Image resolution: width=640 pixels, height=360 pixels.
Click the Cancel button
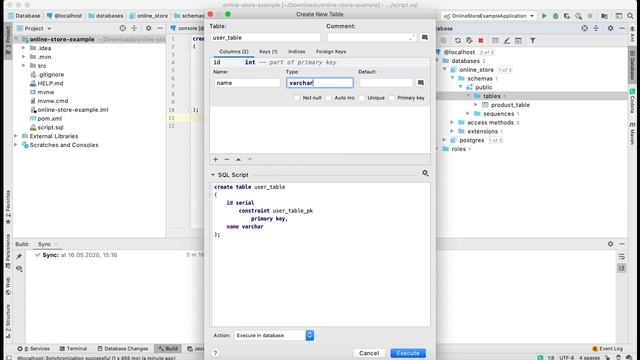point(369,353)
